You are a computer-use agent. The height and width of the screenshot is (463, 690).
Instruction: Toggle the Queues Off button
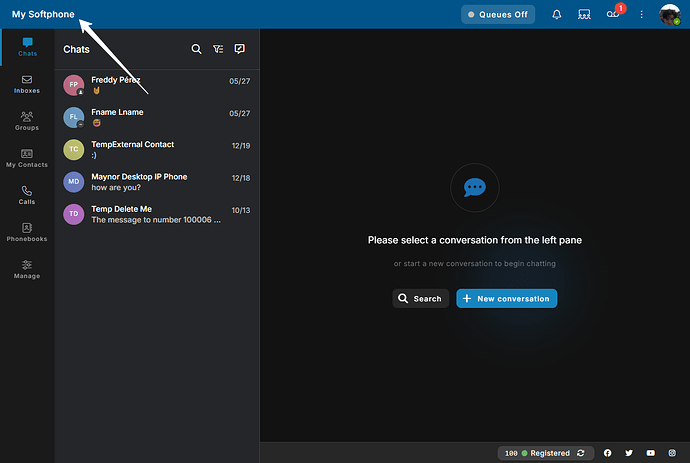[498, 15]
